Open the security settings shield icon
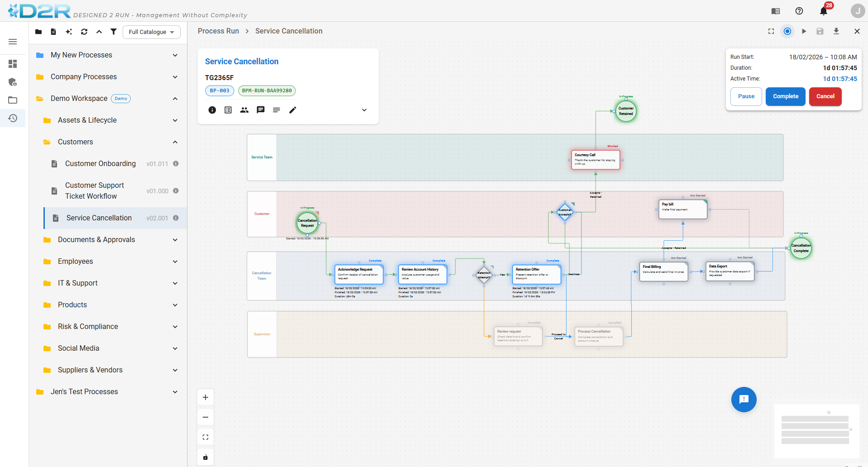 13,82
